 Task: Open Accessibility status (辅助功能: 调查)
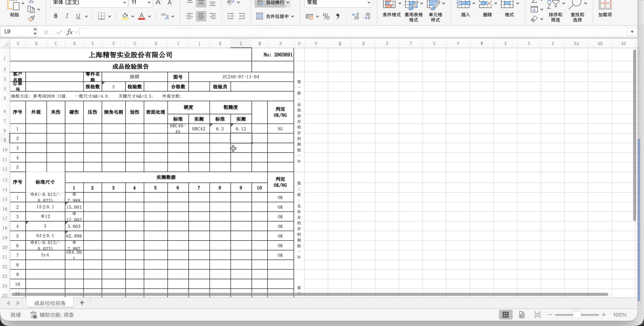click(x=52, y=315)
